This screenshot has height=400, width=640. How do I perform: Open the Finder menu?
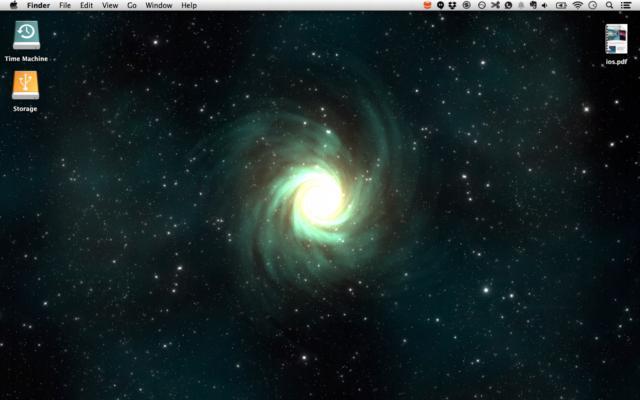[38, 5]
